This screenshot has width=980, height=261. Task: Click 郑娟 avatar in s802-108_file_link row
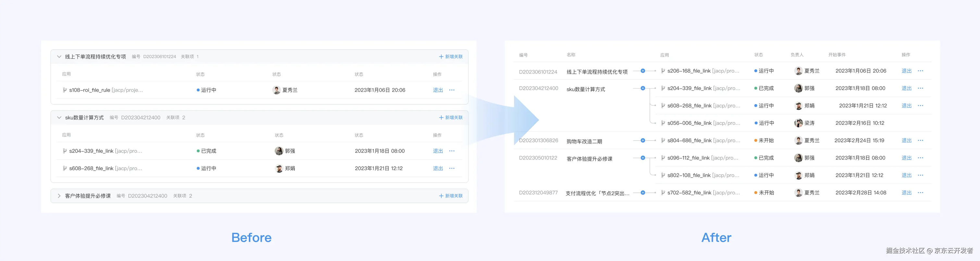coord(799,175)
